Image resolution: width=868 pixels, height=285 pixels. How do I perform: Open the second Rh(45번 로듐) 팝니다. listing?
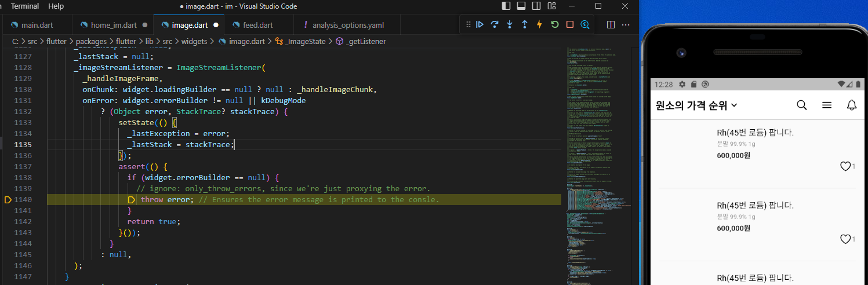tap(755, 205)
